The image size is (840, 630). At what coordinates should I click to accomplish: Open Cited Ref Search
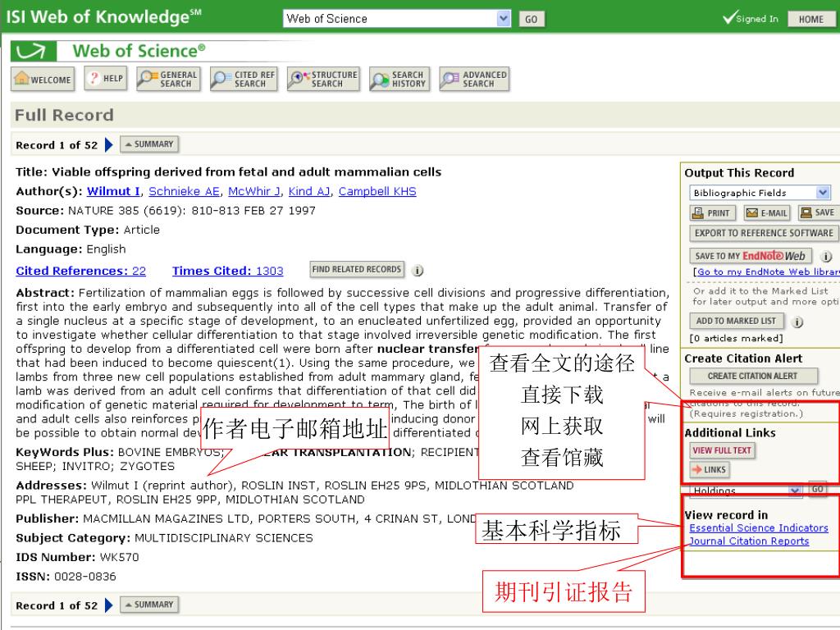tap(244, 79)
